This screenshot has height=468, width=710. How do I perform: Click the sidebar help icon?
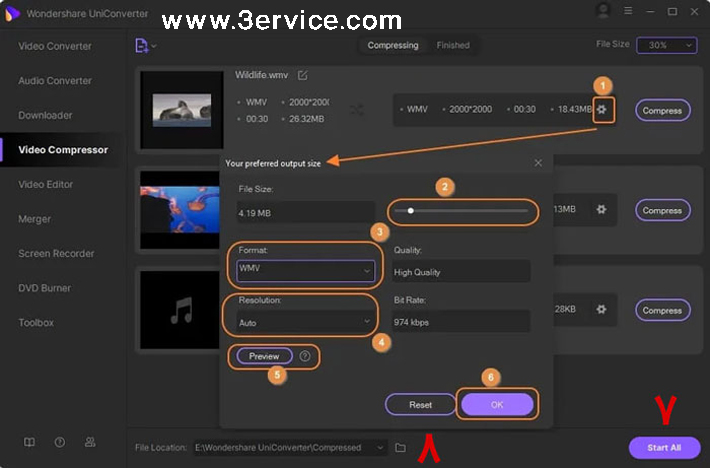point(60,442)
